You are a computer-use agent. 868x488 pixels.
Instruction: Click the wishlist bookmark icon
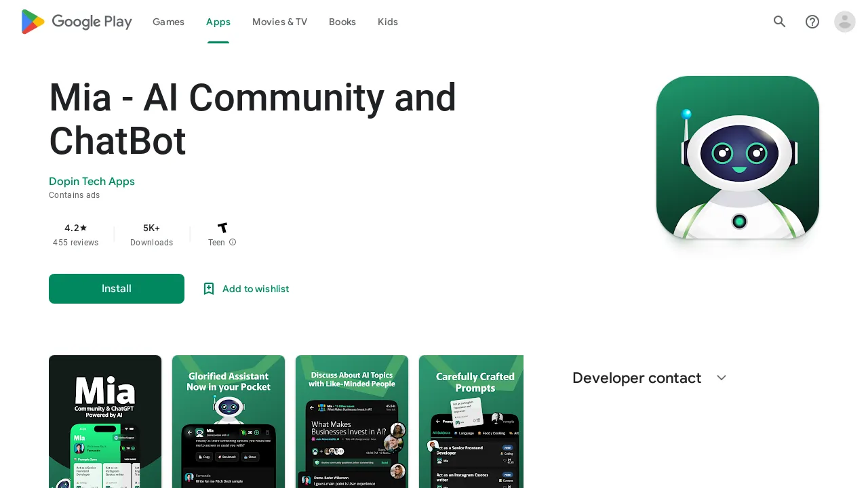click(x=209, y=289)
